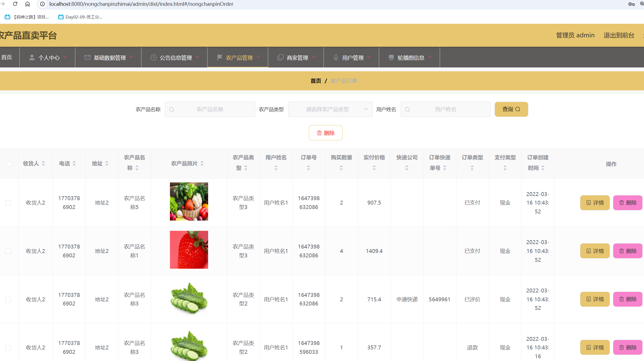644x361 pixels.
Task: Click sort arrows next to 电话 column
Action: (x=74, y=164)
